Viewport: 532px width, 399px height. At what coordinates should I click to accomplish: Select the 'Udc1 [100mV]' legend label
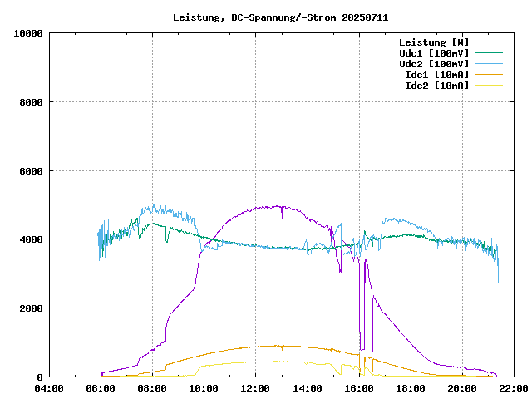coord(433,52)
